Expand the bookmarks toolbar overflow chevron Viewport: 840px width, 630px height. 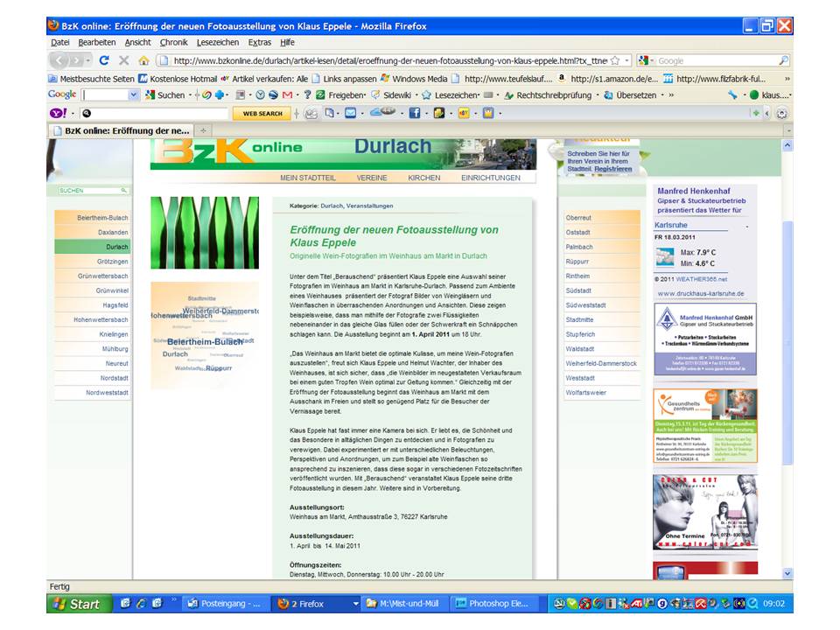787,78
